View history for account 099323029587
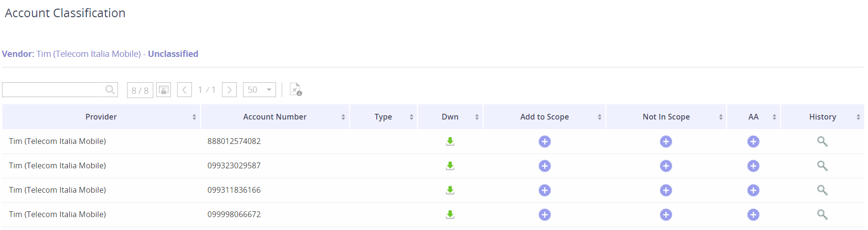The height and width of the screenshot is (230, 868). (x=822, y=166)
